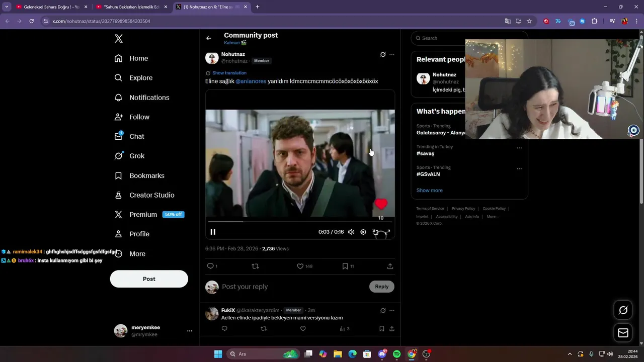Open more options on Nohutnaz's post
The image size is (644, 362).
392,54
